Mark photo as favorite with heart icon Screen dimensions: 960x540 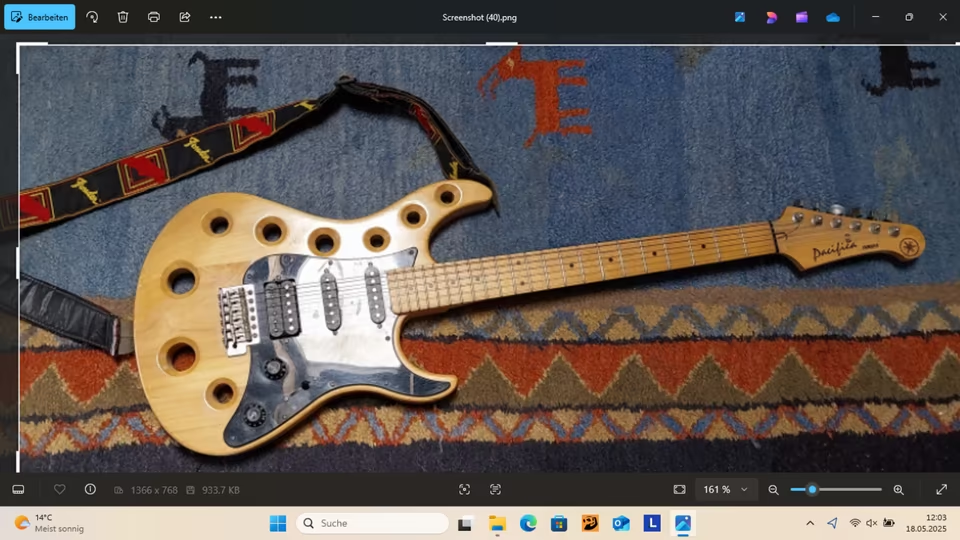[60, 489]
